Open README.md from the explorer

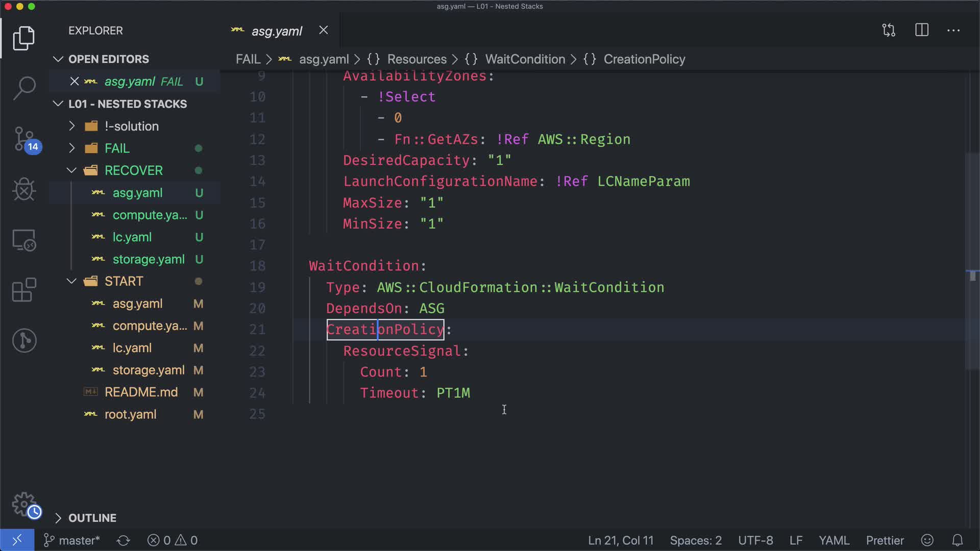click(141, 392)
